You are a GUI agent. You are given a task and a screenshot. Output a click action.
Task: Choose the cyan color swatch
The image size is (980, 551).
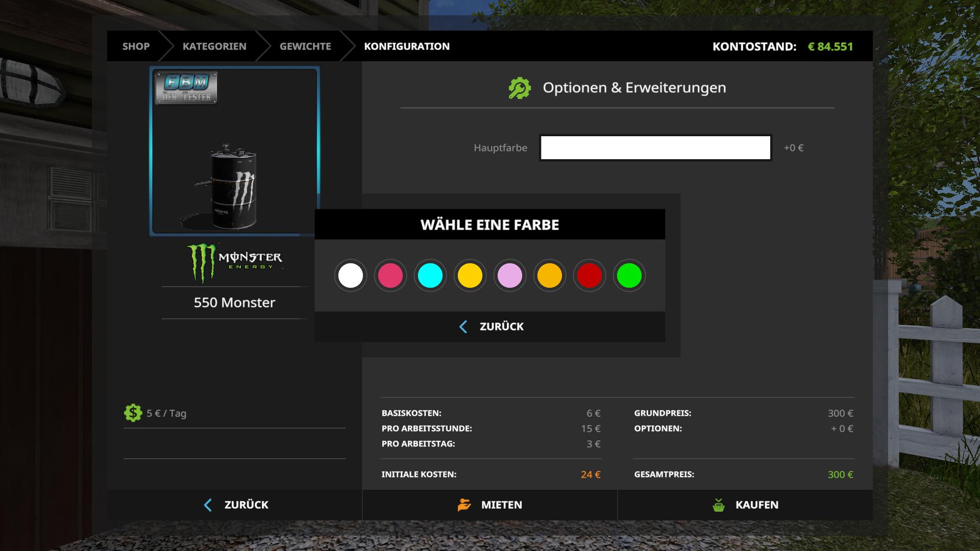[x=430, y=275]
